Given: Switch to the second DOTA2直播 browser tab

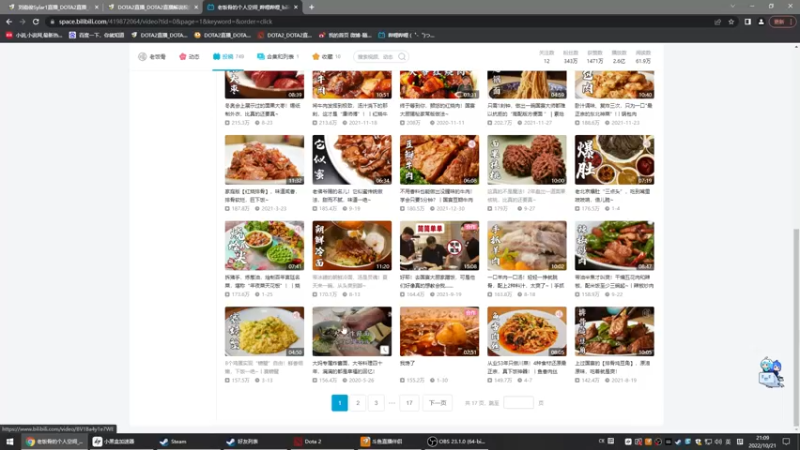Looking at the screenshot, I should pos(152,7).
